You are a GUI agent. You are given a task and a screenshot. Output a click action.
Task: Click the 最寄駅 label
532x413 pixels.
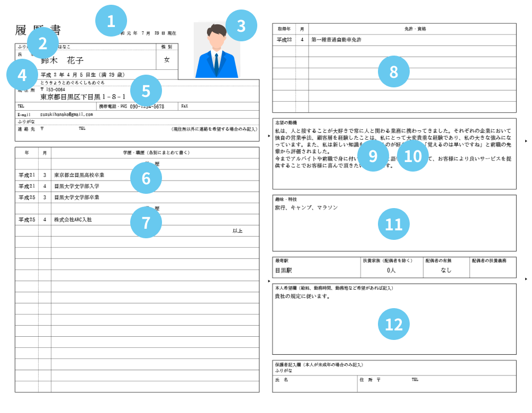point(282,261)
